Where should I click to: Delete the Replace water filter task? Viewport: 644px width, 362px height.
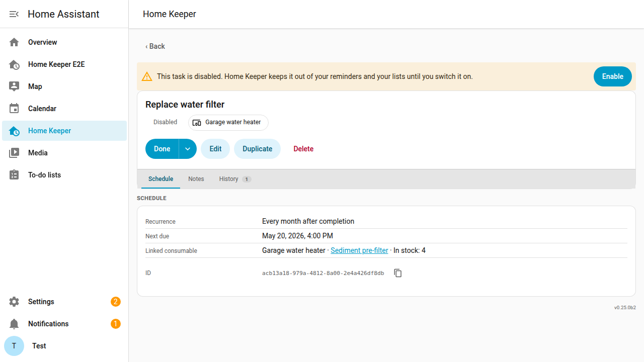click(x=303, y=149)
